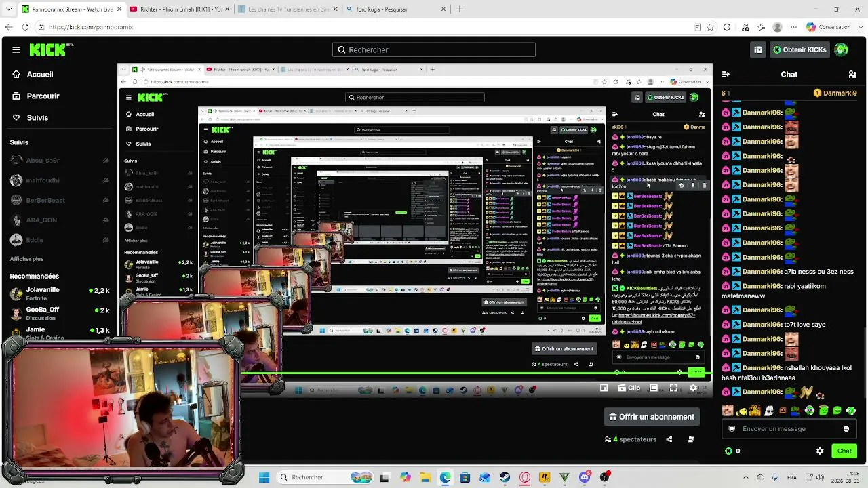
Task: Open Discord from the bottom taskbar
Action: 585,477
